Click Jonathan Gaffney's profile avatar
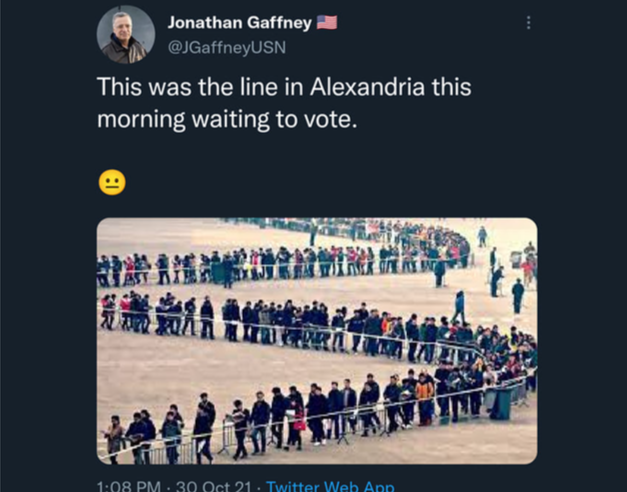Viewport: 627px width, 492px height. [126, 34]
